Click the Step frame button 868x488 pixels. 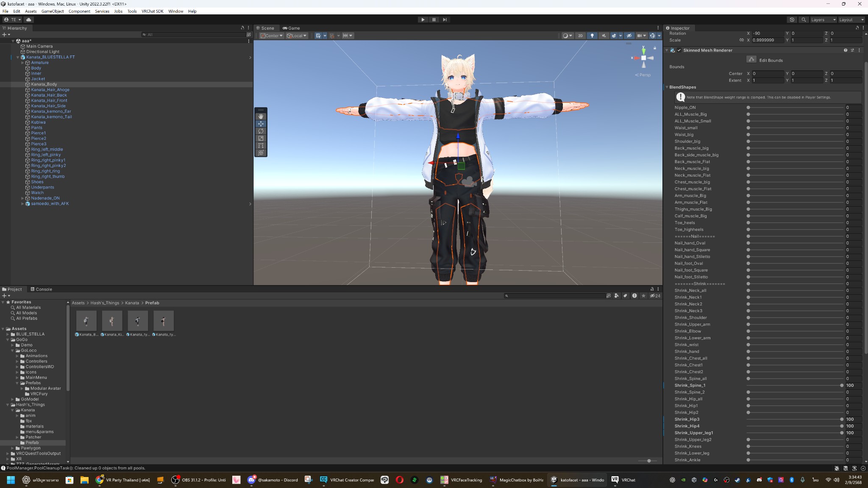pos(445,19)
